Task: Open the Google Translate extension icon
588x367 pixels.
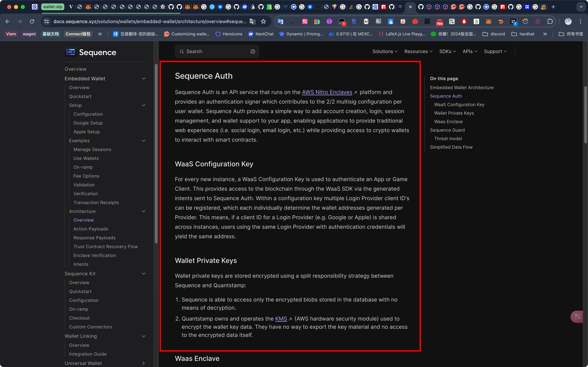Action: point(280,21)
